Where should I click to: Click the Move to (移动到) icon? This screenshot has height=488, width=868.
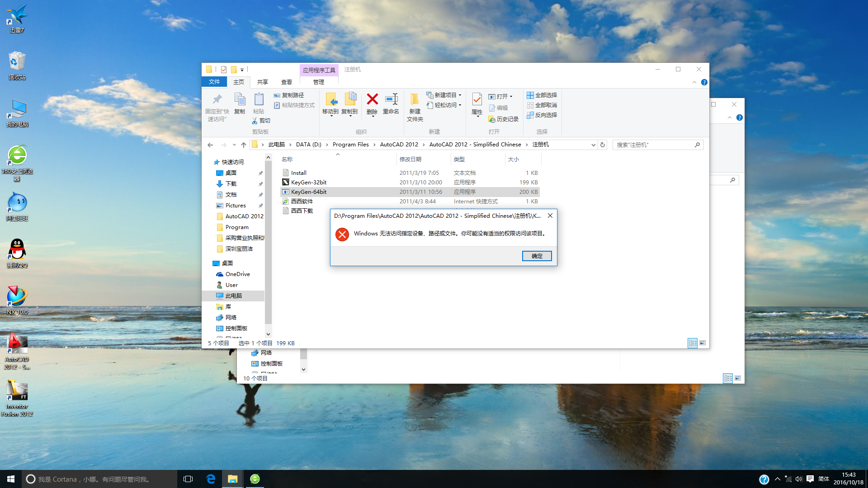click(x=330, y=99)
